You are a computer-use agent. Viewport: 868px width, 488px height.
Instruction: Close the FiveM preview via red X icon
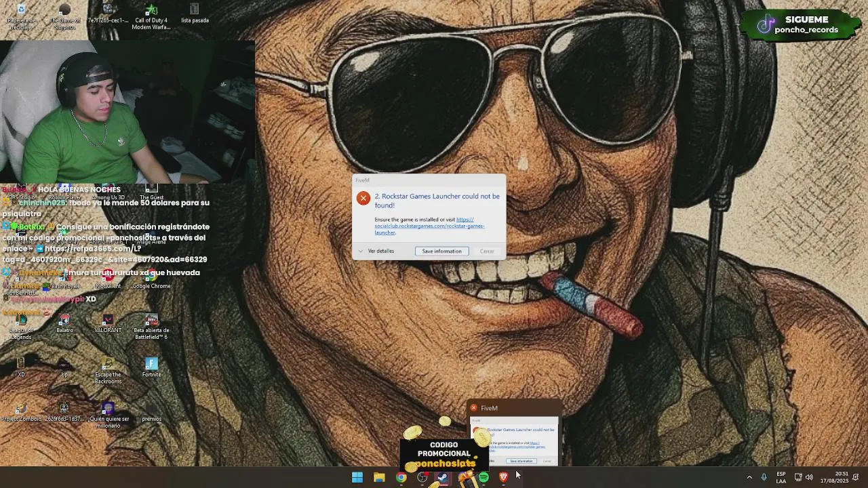473,408
